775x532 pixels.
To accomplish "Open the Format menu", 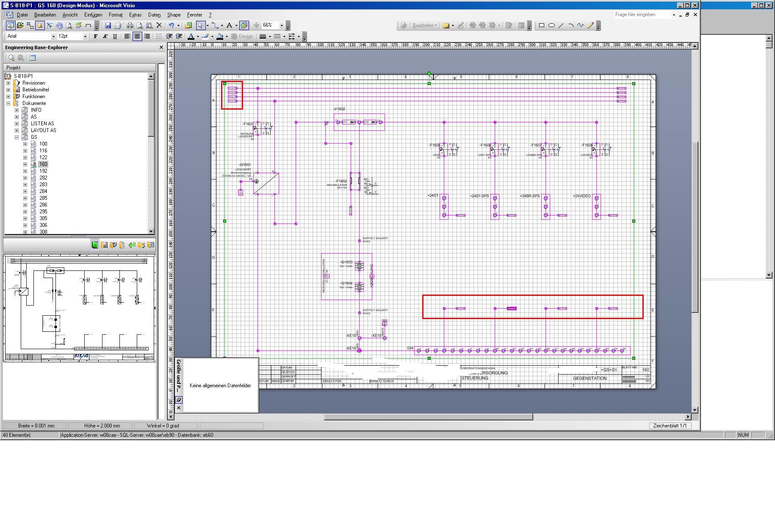I will coord(116,15).
